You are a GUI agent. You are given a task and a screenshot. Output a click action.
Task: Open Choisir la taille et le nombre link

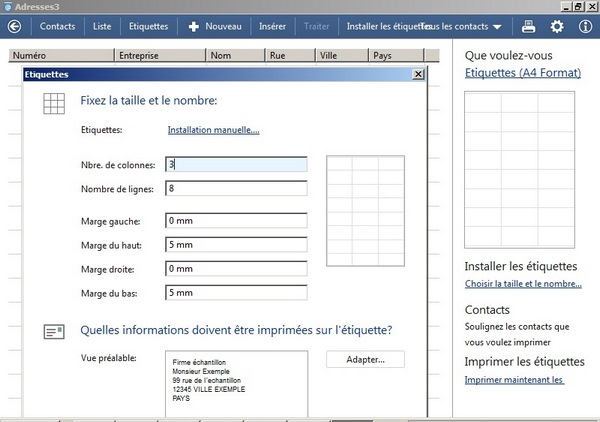coord(523,284)
